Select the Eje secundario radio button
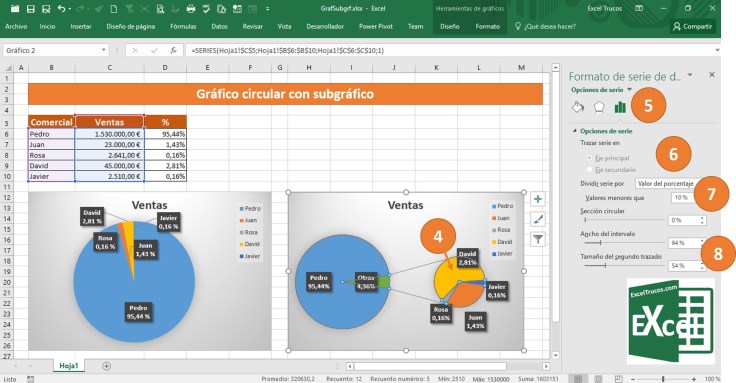This screenshot has height=383, width=736. click(590, 169)
